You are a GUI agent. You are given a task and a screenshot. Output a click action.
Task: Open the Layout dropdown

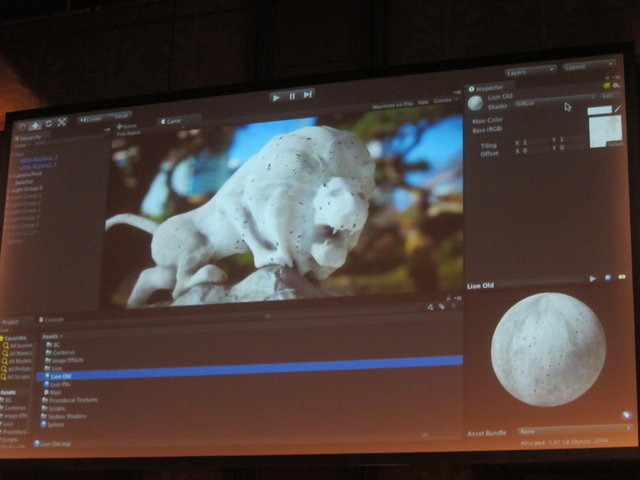(x=589, y=66)
